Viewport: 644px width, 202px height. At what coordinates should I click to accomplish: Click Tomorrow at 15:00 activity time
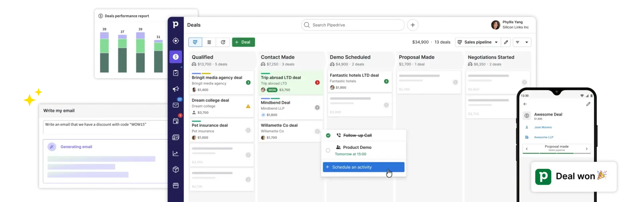[351, 154]
